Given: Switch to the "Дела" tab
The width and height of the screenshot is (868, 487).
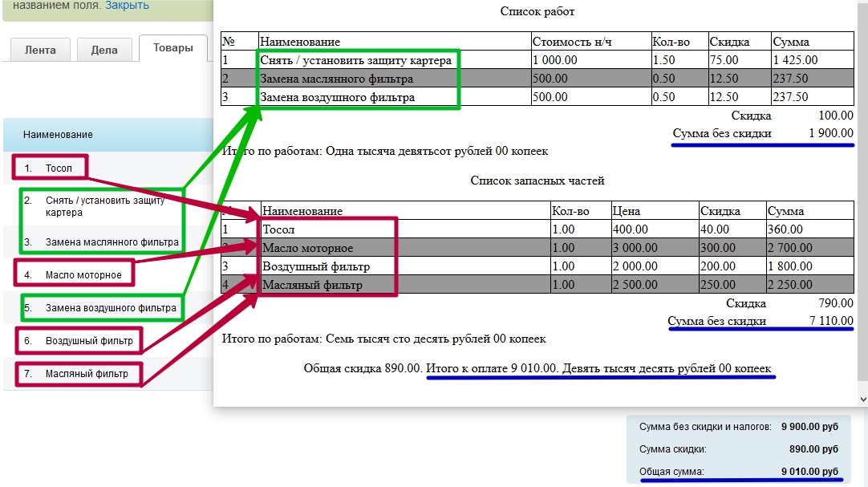Looking at the screenshot, I should (x=104, y=50).
